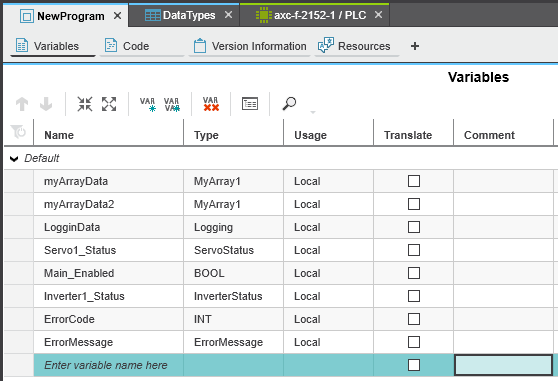The width and height of the screenshot is (558, 381).
Task: Close the axc-f-2152-1 / PLC tab
Action: 379,15
